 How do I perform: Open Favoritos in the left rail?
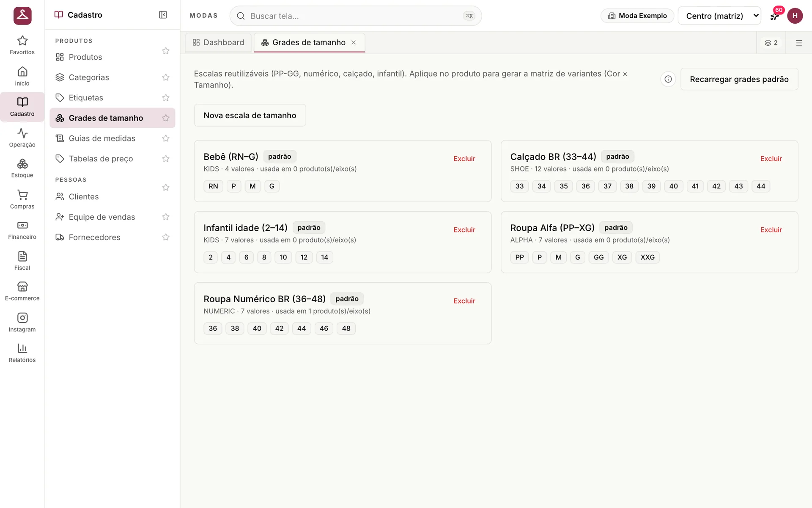(x=22, y=45)
